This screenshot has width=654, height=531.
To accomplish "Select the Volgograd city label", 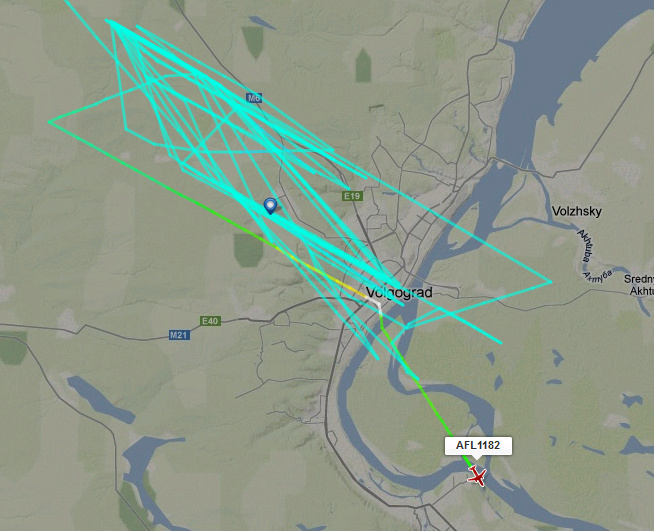I will point(399,292).
